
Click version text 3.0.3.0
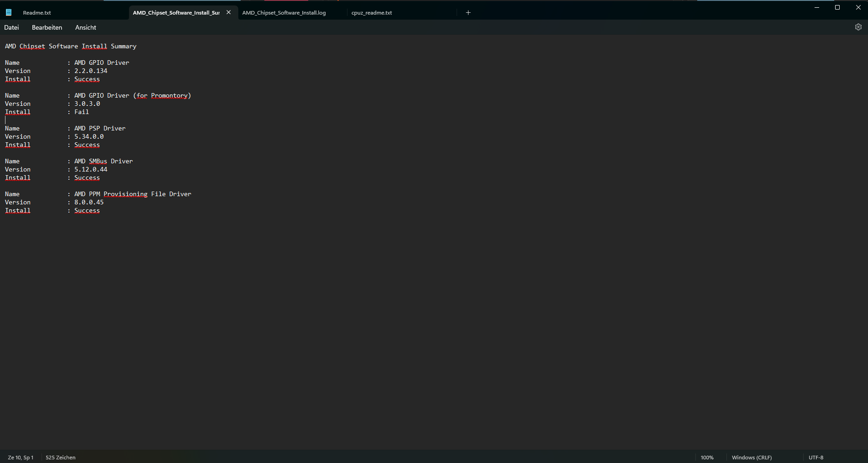[x=87, y=104]
